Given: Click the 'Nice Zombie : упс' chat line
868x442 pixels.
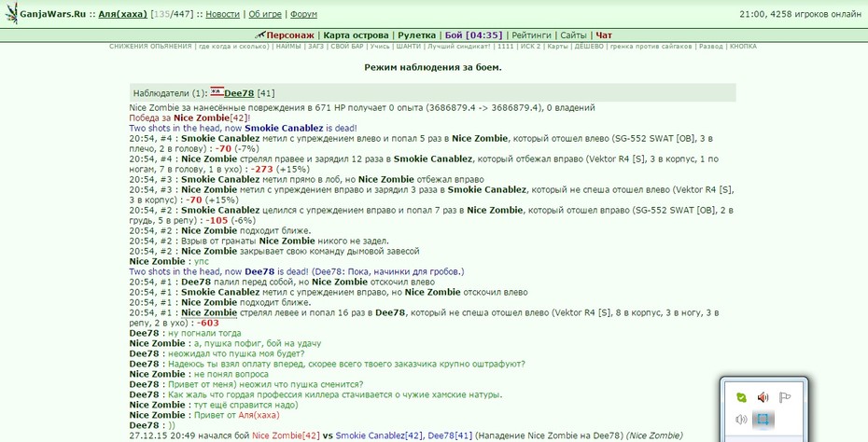Looking at the screenshot, I should [x=169, y=262].
